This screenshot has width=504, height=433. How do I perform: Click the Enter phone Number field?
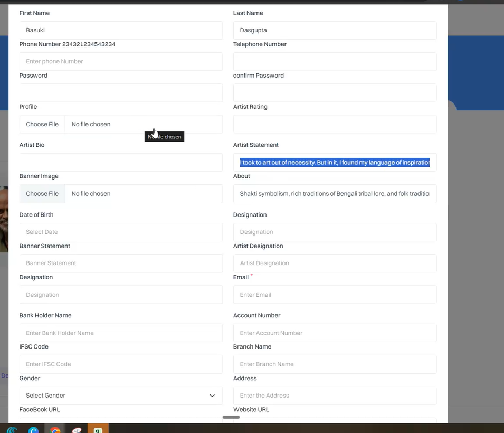(121, 62)
